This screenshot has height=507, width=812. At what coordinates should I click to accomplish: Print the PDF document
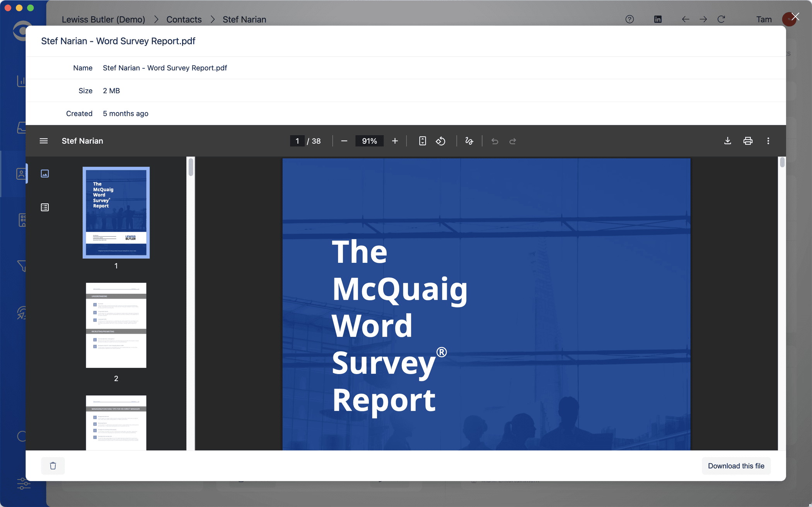(x=748, y=141)
